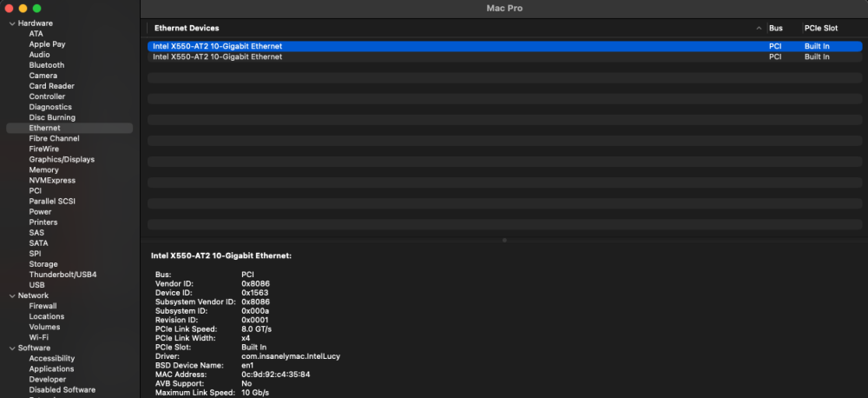Click the green zoom window button
Viewport: 868px width, 398px height.
pyautogui.click(x=37, y=9)
